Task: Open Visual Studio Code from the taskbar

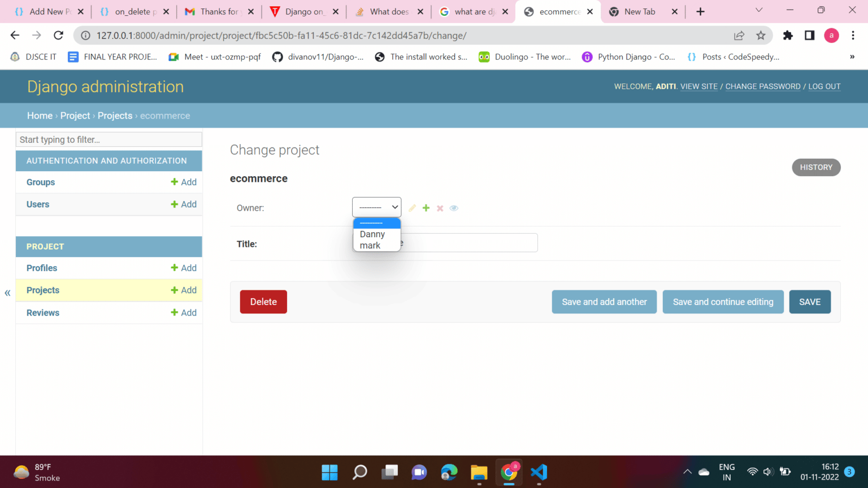Action: [x=538, y=473]
